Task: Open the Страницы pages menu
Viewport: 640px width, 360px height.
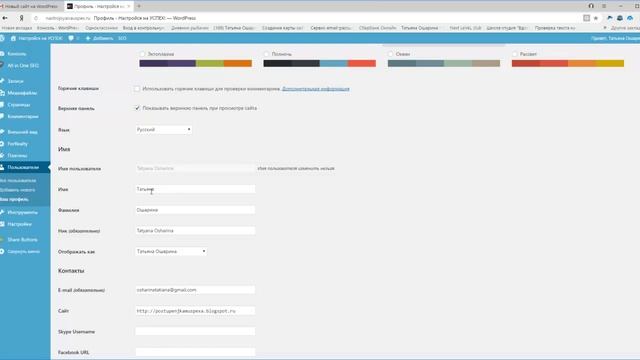Action: tap(19, 105)
